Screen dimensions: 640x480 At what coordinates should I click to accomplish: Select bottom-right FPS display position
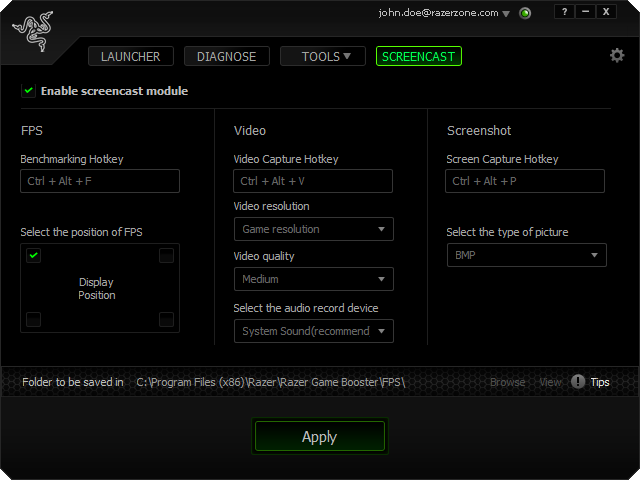(166, 319)
